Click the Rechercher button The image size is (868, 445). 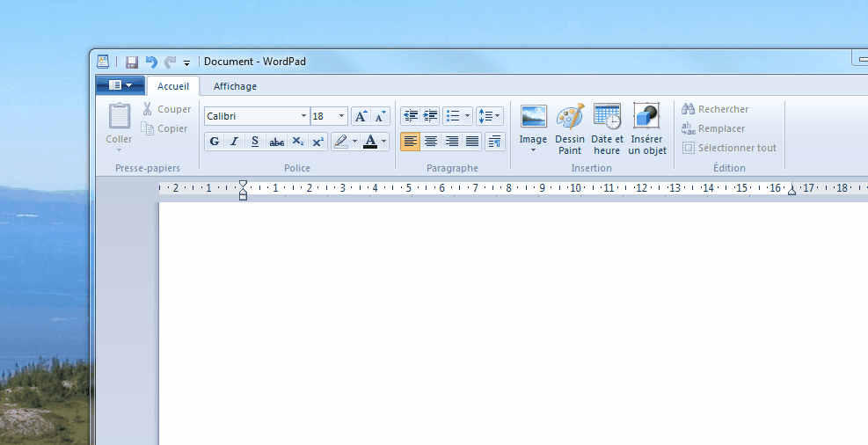click(x=715, y=109)
